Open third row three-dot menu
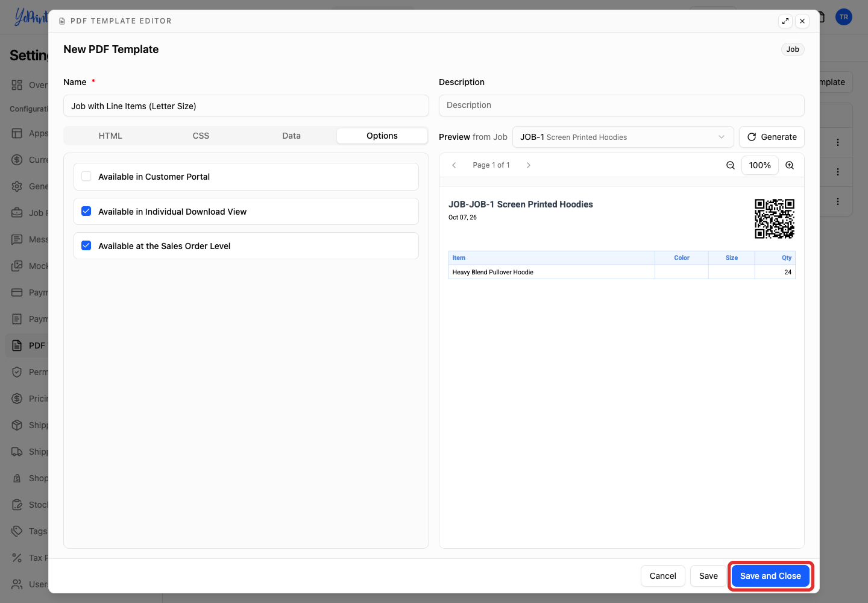The image size is (868, 603). [x=838, y=201]
